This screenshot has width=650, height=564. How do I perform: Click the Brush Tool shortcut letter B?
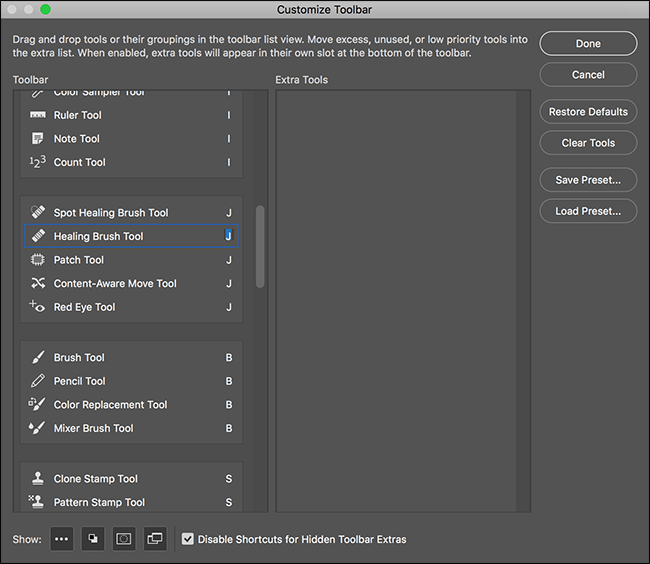(x=229, y=357)
